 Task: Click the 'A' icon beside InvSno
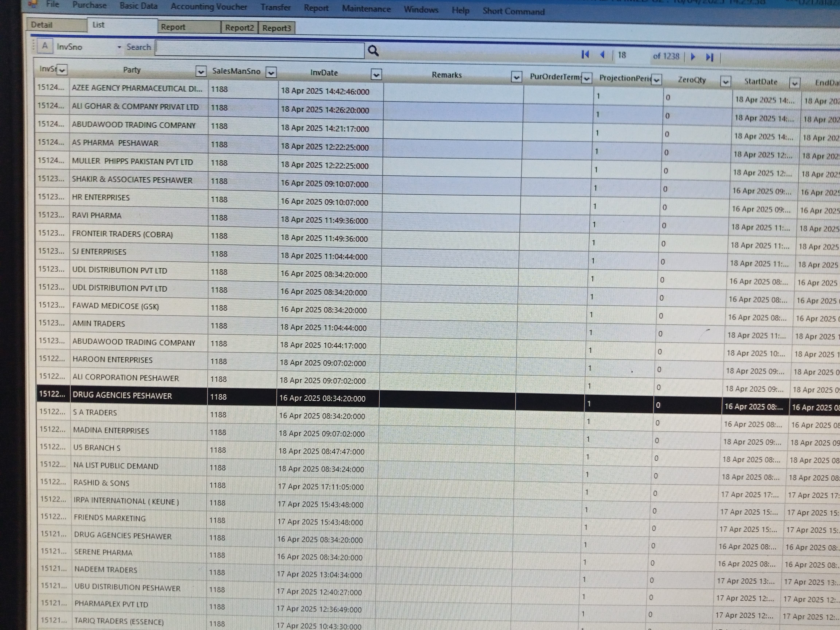[x=45, y=46]
